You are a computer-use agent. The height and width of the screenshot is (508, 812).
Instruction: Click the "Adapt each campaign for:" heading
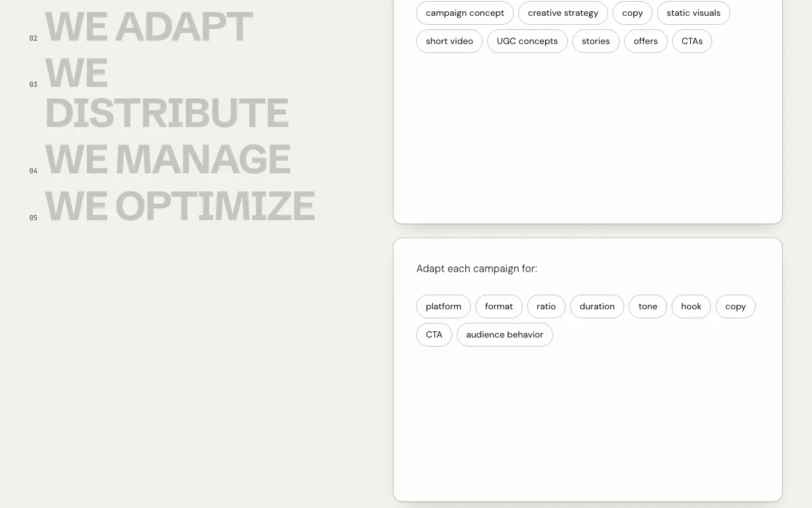pos(476,269)
